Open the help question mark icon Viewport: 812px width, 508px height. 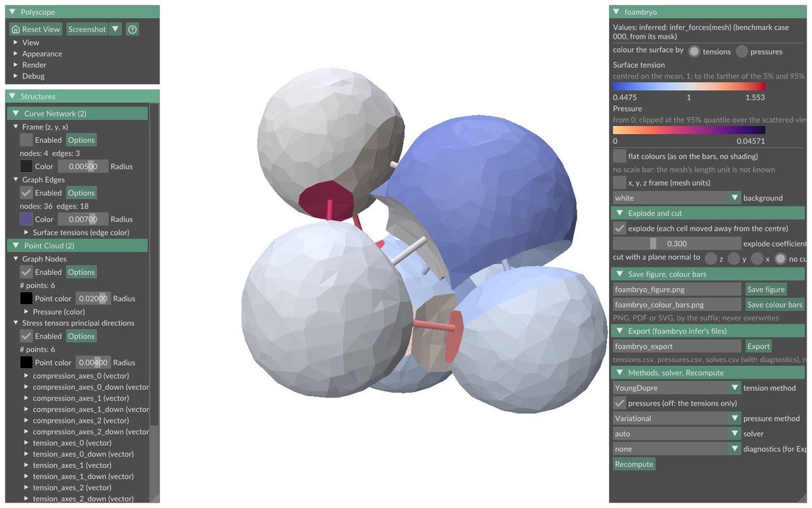pyautogui.click(x=132, y=29)
